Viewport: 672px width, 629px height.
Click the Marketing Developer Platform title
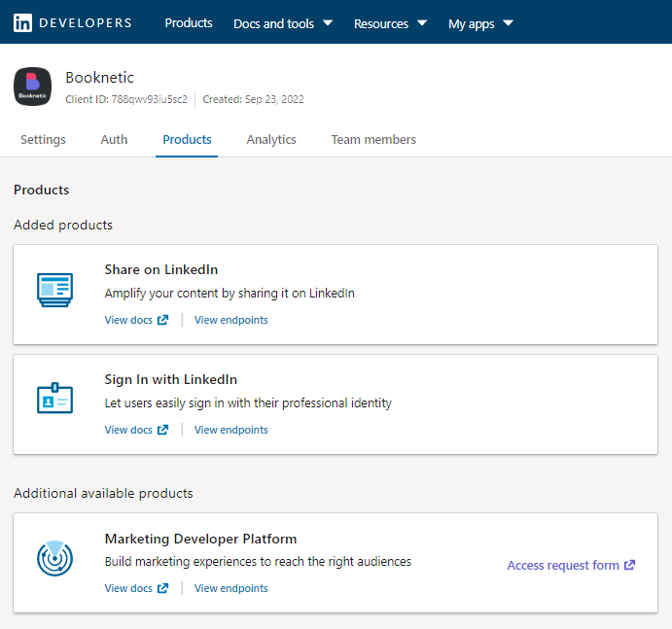pyautogui.click(x=200, y=539)
